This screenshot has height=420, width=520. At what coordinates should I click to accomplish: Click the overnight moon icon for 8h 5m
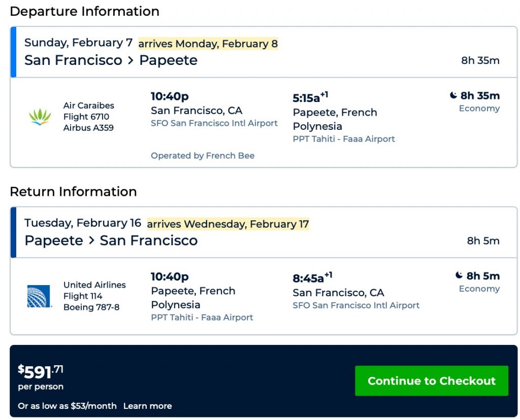[x=459, y=275]
